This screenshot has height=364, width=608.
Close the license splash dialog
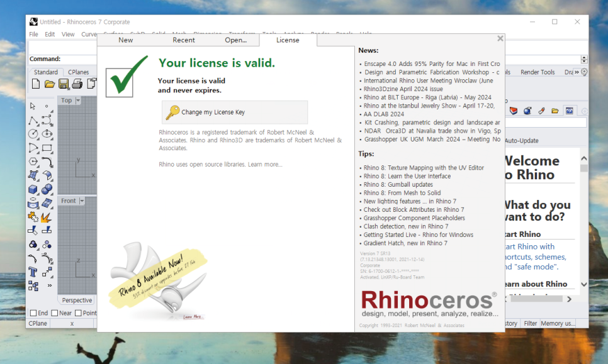[x=500, y=38]
